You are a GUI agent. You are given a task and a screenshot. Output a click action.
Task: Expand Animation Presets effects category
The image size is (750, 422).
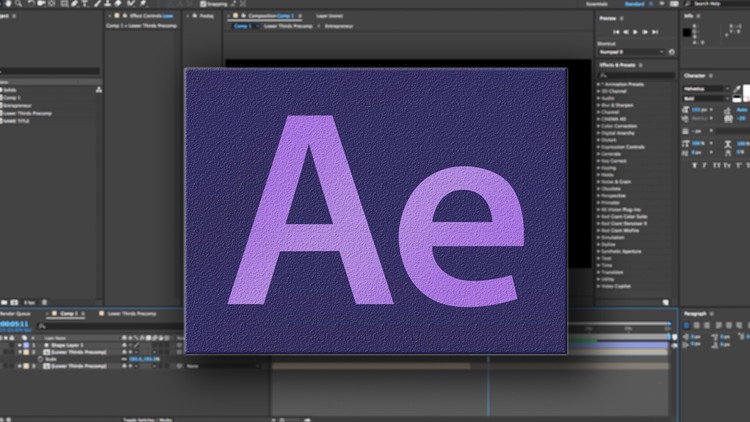(598, 84)
